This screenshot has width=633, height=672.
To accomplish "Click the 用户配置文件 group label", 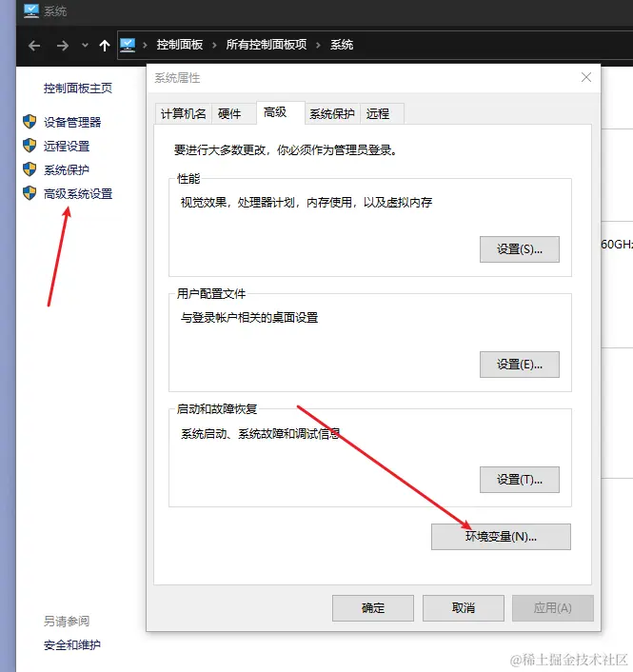I will 211,294.
